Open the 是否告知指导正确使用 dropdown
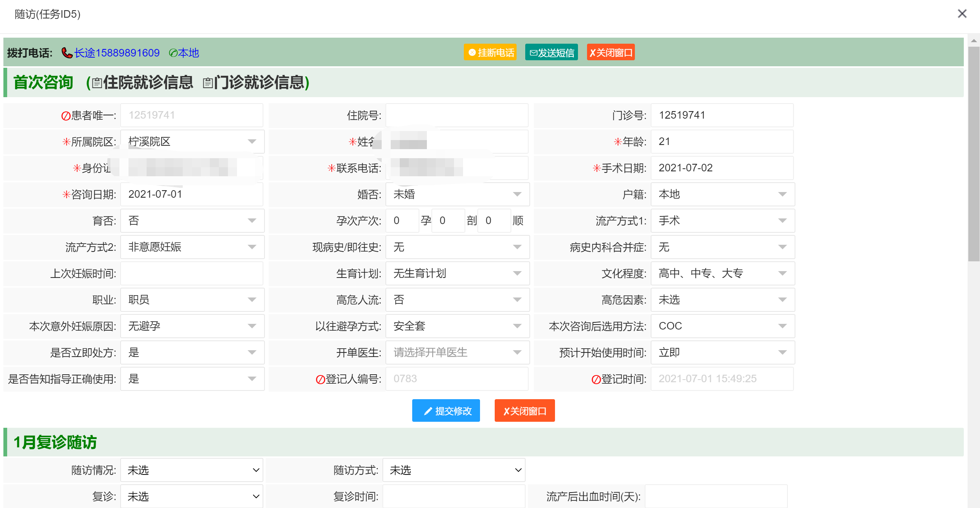Image resolution: width=980 pixels, height=508 pixels. click(192, 379)
